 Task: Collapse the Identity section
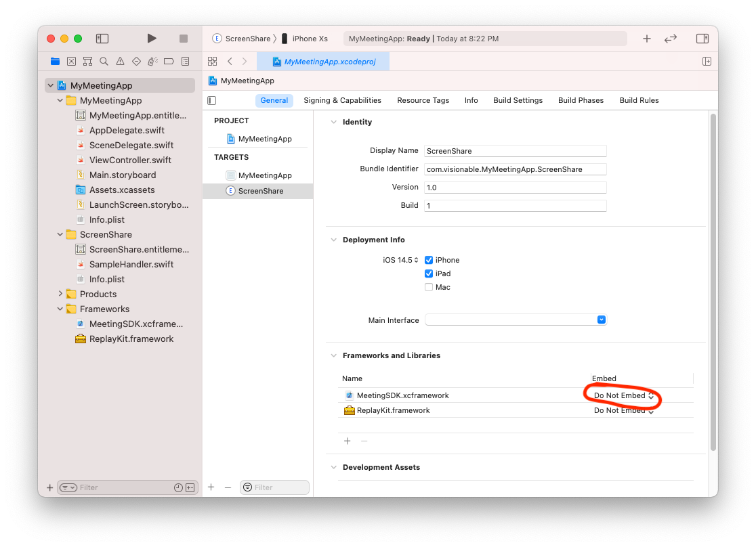333,122
